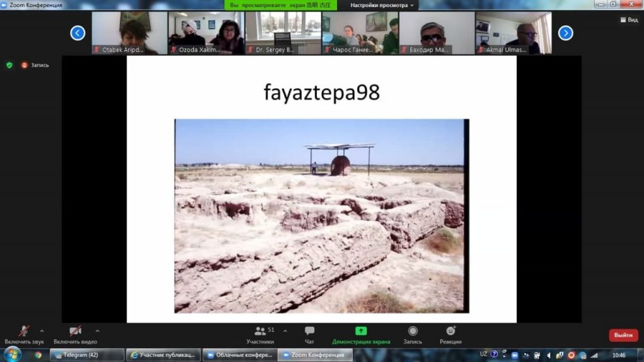The width and height of the screenshot is (644, 362).
Task: Unmute microphone with Включить звук
Action: click(24, 334)
